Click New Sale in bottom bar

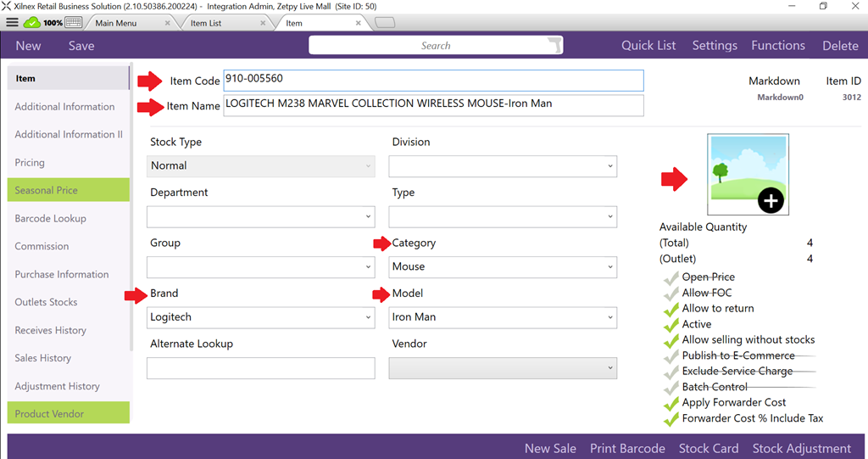pos(550,448)
